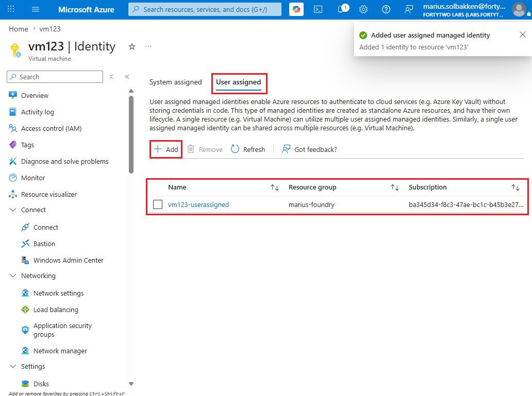Click Got feedback?
The image size is (532, 396).
click(309, 149)
